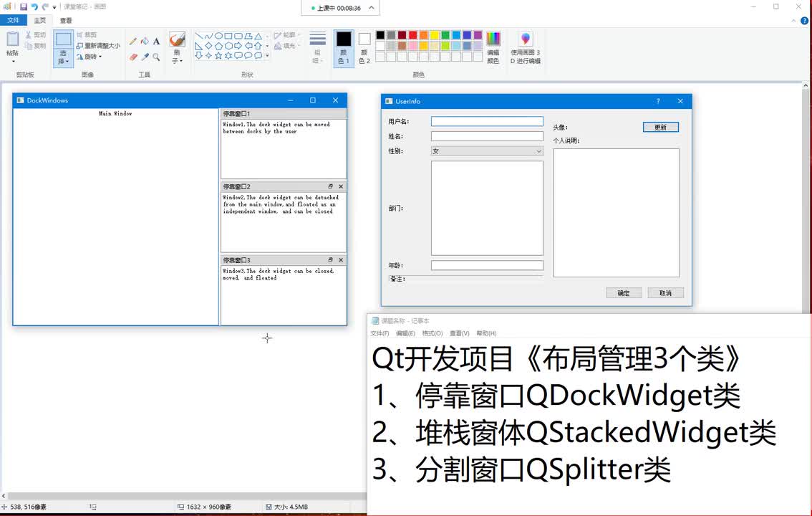The height and width of the screenshot is (516, 812).
Task: Choose the Right arrow shape
Action: [x=238, y=46]
